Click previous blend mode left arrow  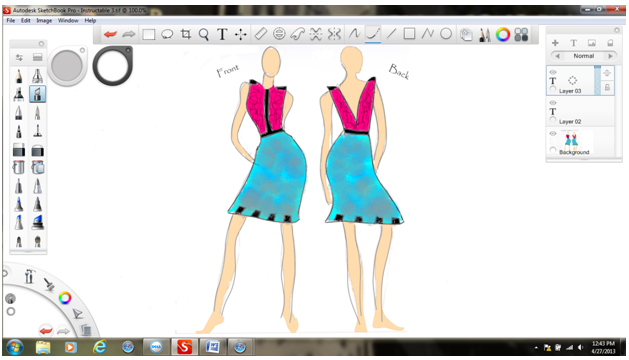click(x=557, y=56)
